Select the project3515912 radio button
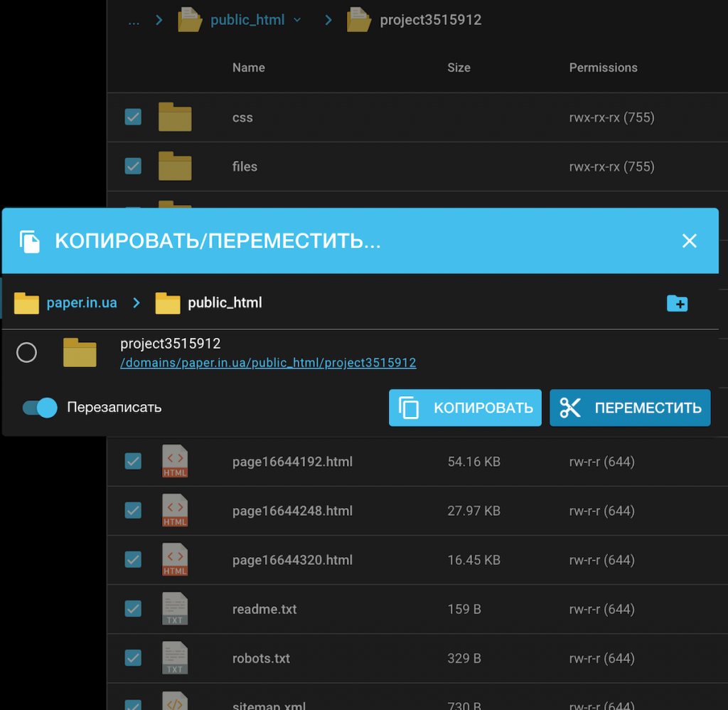Viewport: 728px width, 710px height. tap(26, 353)
